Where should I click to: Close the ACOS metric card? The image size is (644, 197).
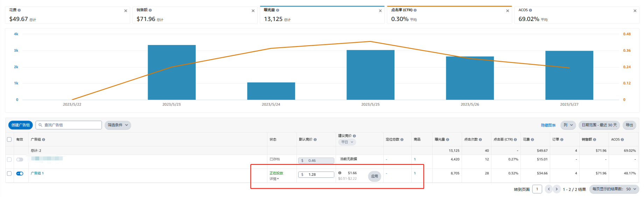(635, 11)
